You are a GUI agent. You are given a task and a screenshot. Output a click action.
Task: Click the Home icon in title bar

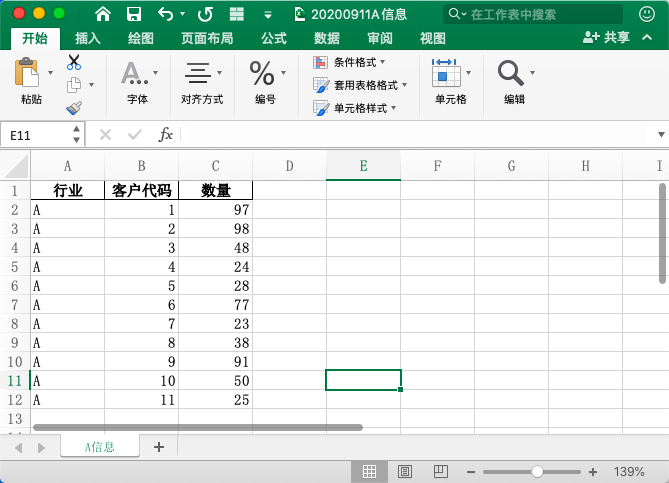(103, 14)
